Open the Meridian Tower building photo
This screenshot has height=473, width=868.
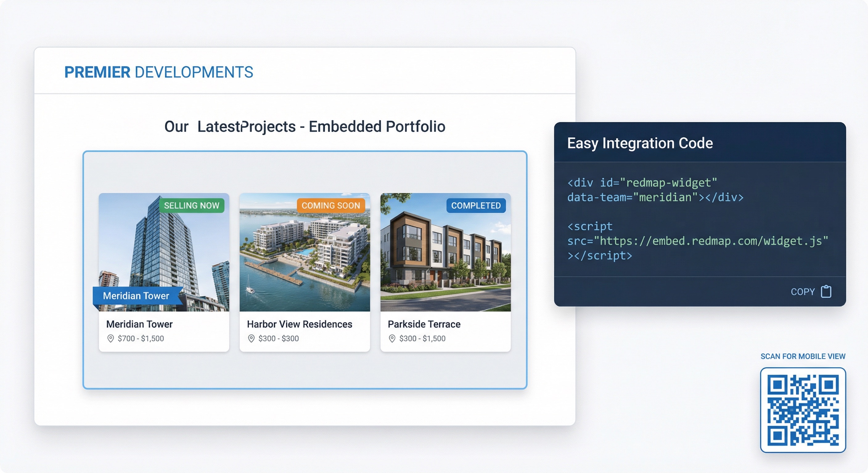[164, 252]
